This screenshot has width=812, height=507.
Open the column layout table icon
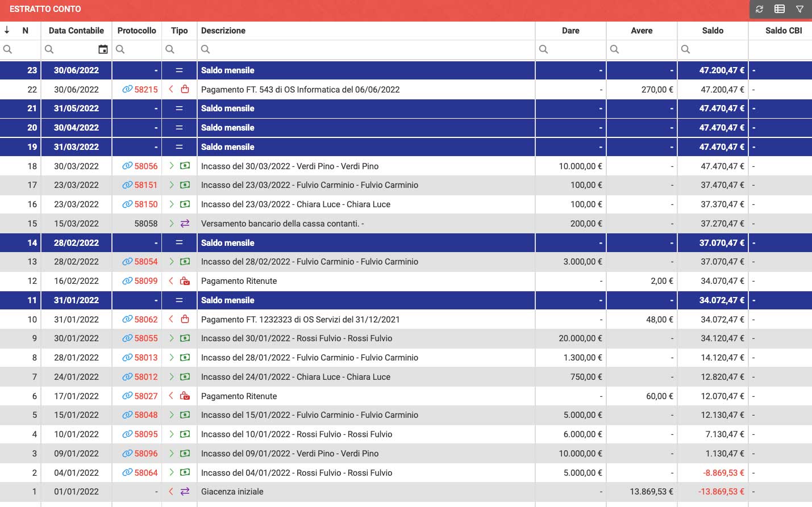coord(780,9)
